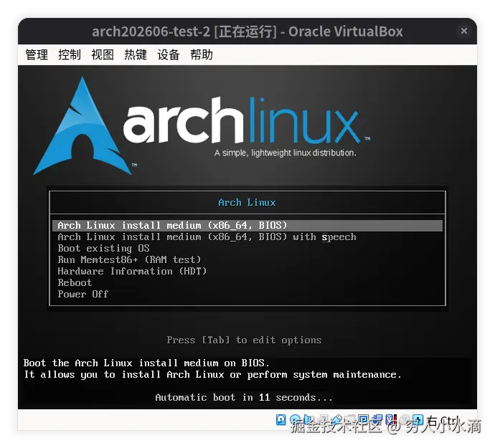This screenshot has width=495, height=448.
Task: Open the 设备 menu
Action: tap(169, 54)
